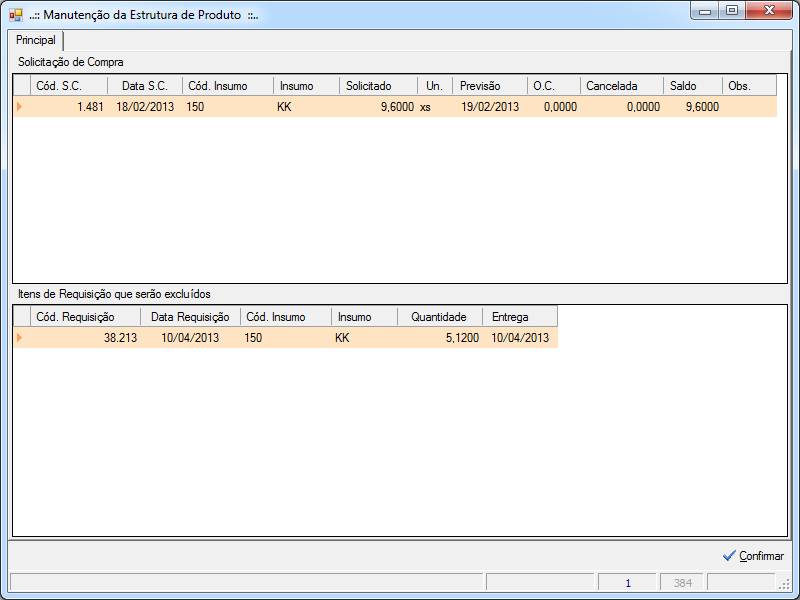Image resolution: width=800 pixels, height=600 pixels.
Task: Click the date cell 18/02/2013
Action: coord(145,107)
